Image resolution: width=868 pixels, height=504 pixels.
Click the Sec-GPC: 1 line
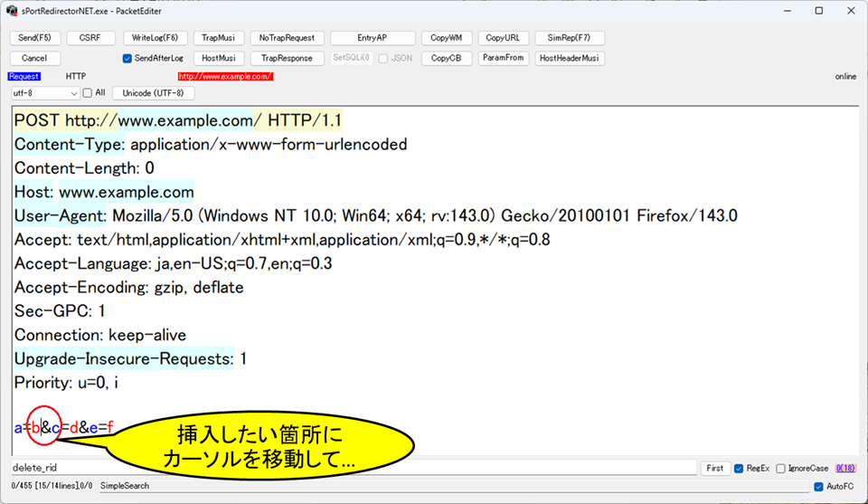pos(60,310)
